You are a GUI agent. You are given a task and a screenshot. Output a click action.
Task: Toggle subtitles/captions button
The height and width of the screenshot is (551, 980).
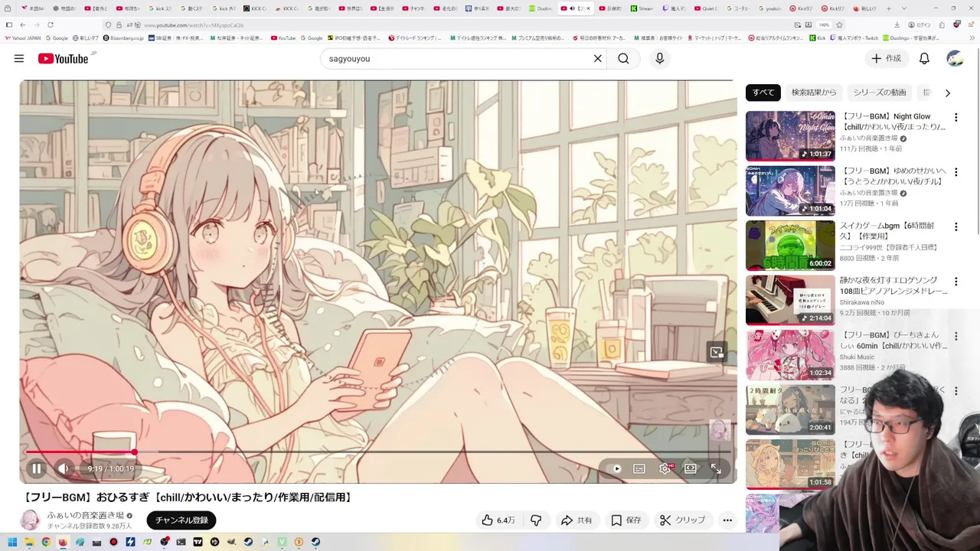639,468
